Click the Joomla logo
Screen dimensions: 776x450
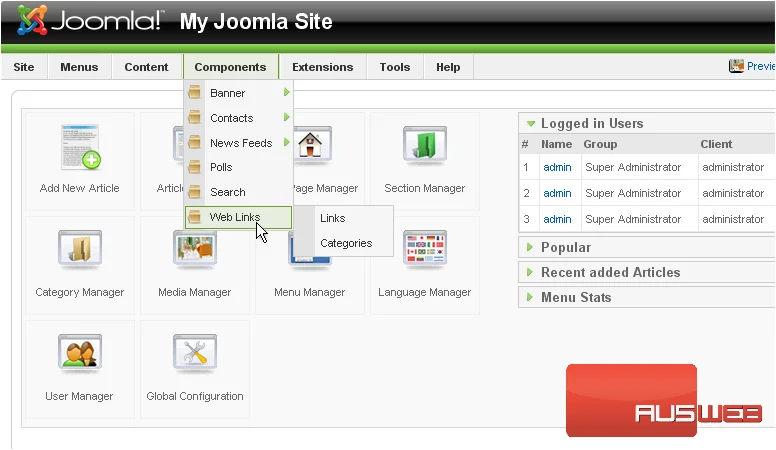pos(89,20)
